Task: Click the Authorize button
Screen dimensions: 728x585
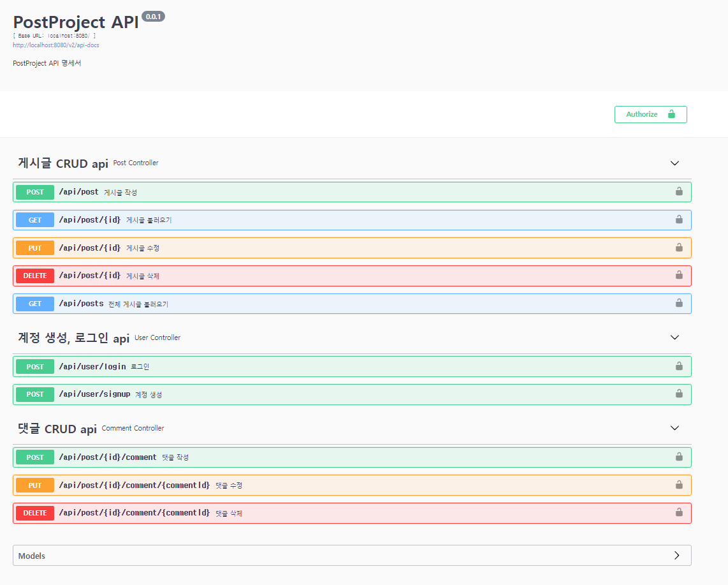Action: pos(650,114)
